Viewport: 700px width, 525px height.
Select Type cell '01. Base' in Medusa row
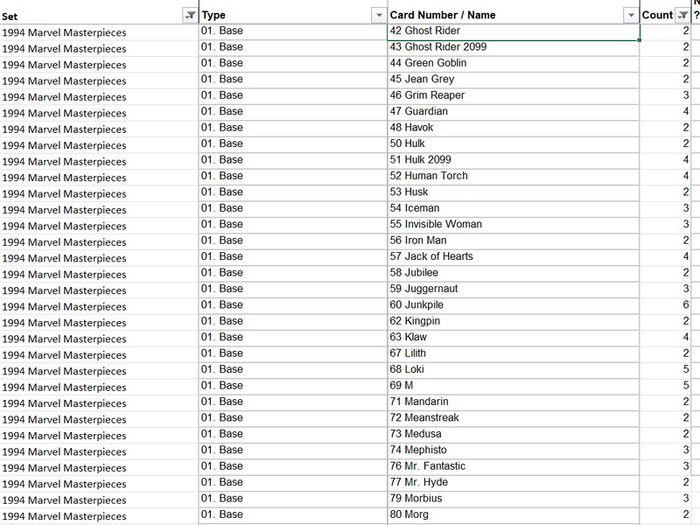[x=293, y=434]
